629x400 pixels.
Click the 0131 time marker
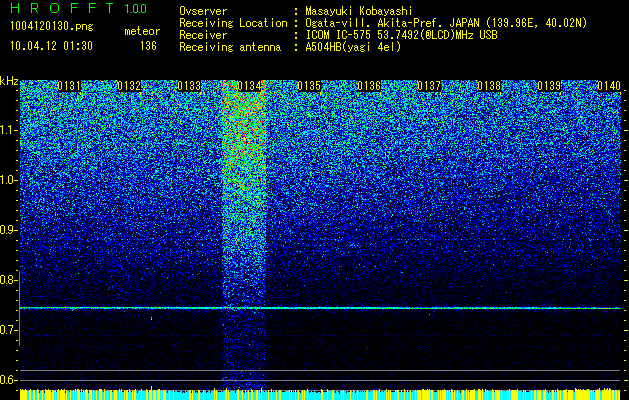(69, 86)
